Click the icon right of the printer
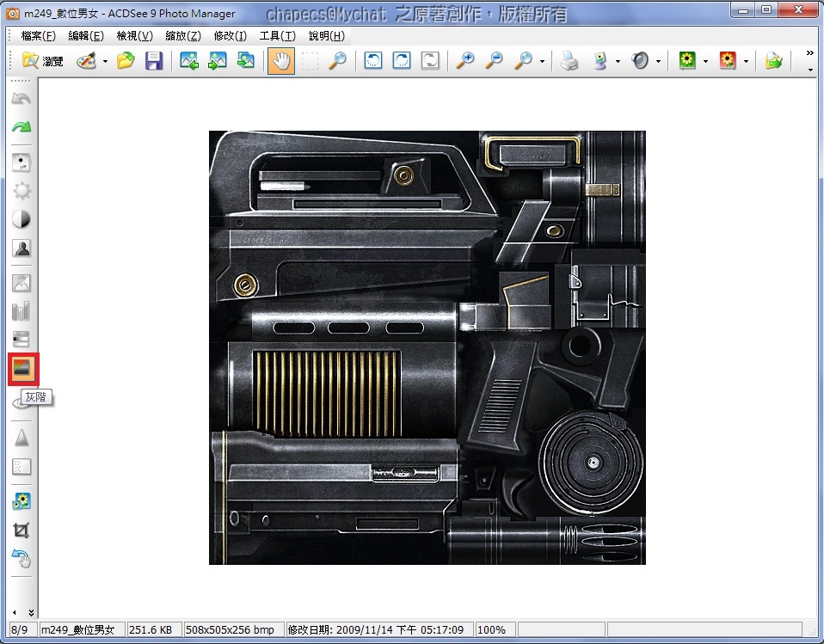824x644 pixels. point(600,61)
